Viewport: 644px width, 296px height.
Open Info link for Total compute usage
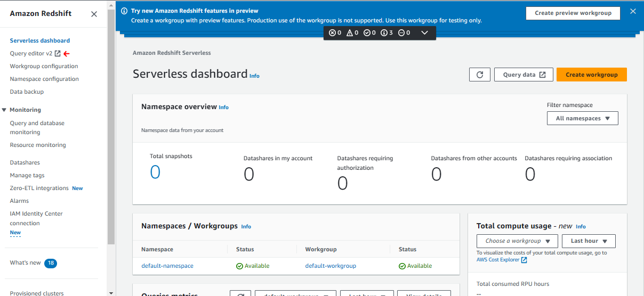[581, 227]
